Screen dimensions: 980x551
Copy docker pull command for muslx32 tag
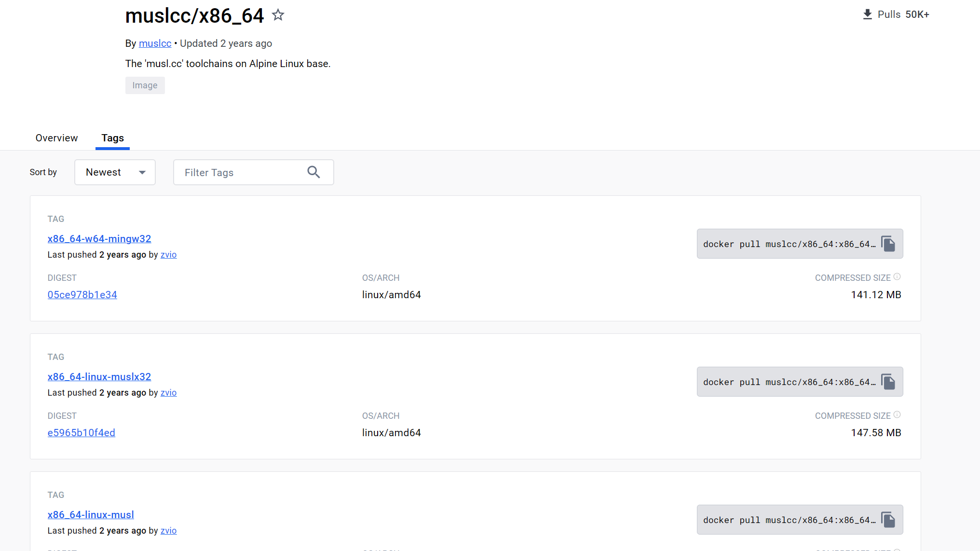pyautogui.click(x=888, y=382)
